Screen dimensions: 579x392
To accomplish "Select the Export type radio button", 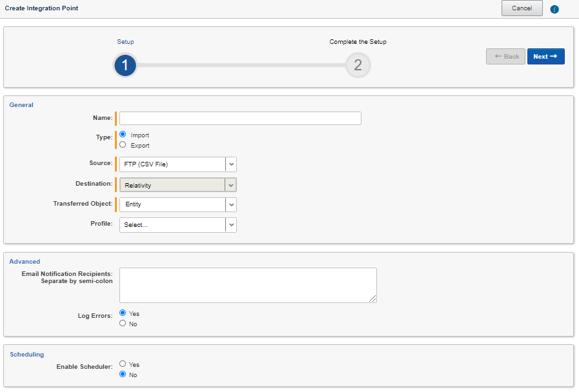I will tap(123, 144).
